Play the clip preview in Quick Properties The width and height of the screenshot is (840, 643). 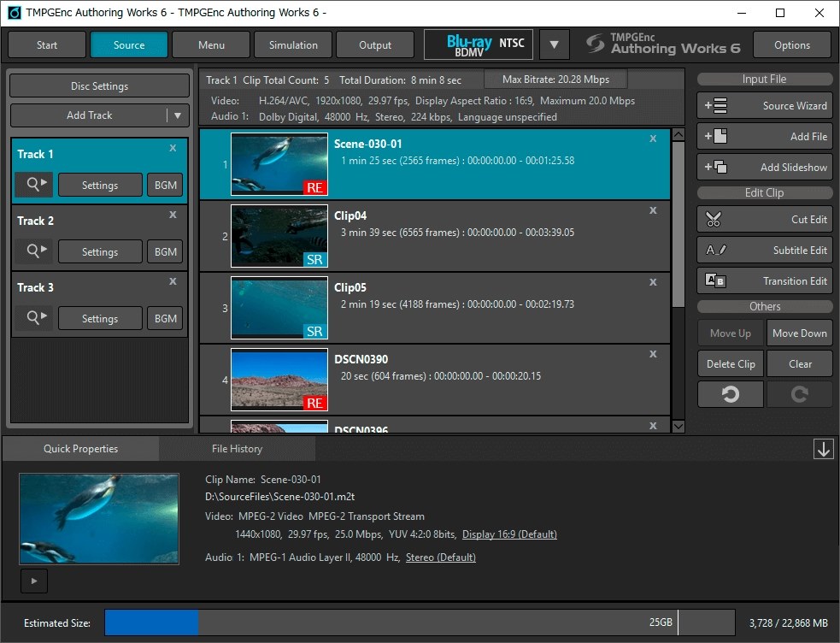click(x=34, y=581)
